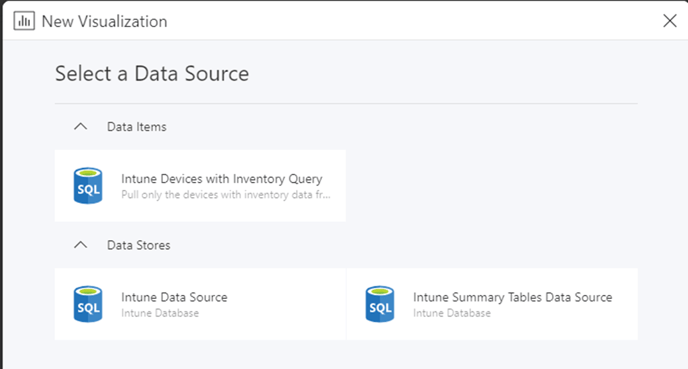The height and width of the screenshot is (369, 688).
Task: Select Intune Devices with Inventory Query title
Action: tap(222, 179)
